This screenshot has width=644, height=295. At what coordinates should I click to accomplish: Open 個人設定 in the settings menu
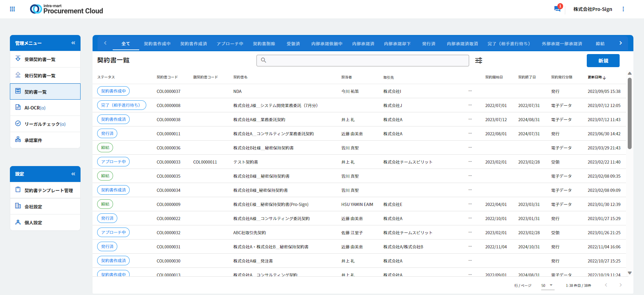tap(45, 223)
